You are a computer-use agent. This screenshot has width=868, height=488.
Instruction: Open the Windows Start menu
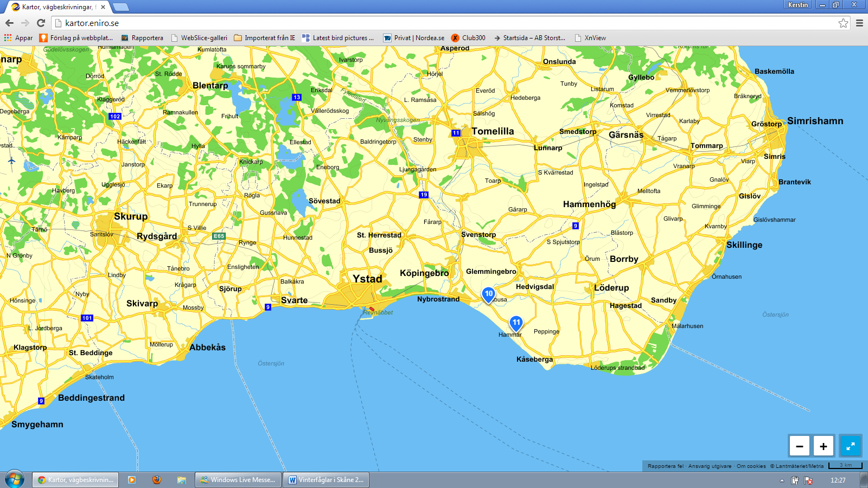click(15, 480)
